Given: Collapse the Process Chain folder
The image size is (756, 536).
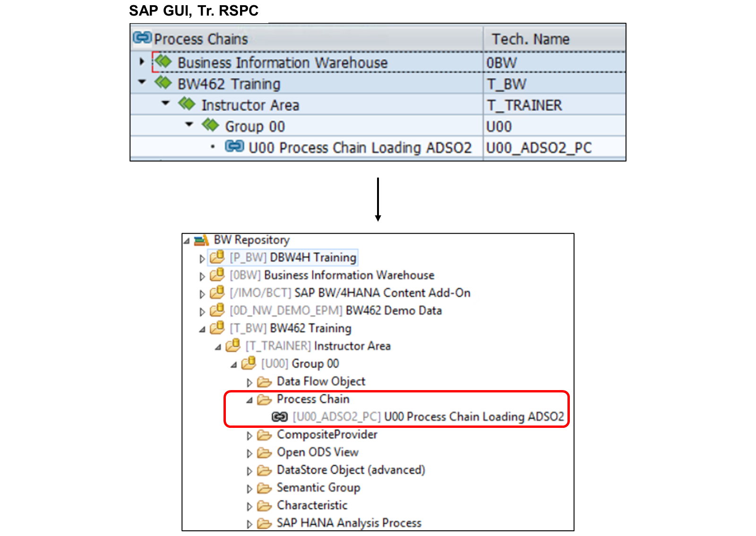Looking at the screenshot, I should tap(249, 400).
